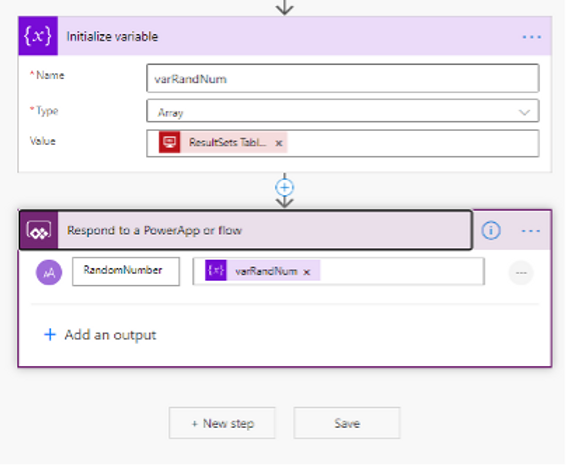Select the Initialize variable title text
566x465 pixels.
112,36
